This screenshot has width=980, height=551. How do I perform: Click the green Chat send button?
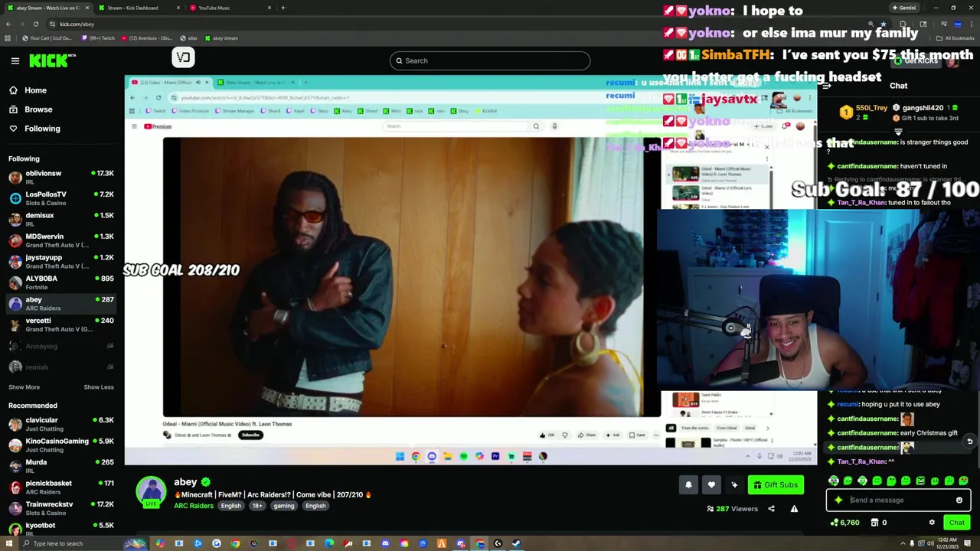957,523
